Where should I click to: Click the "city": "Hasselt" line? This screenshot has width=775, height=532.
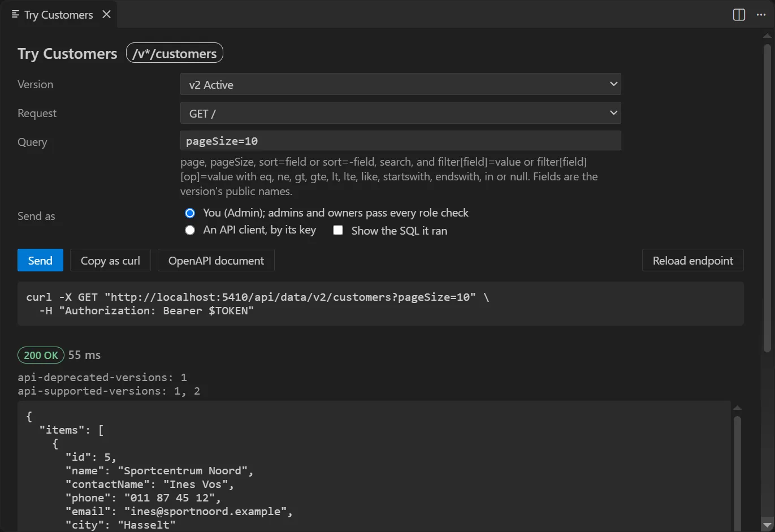tap(120, 525)
